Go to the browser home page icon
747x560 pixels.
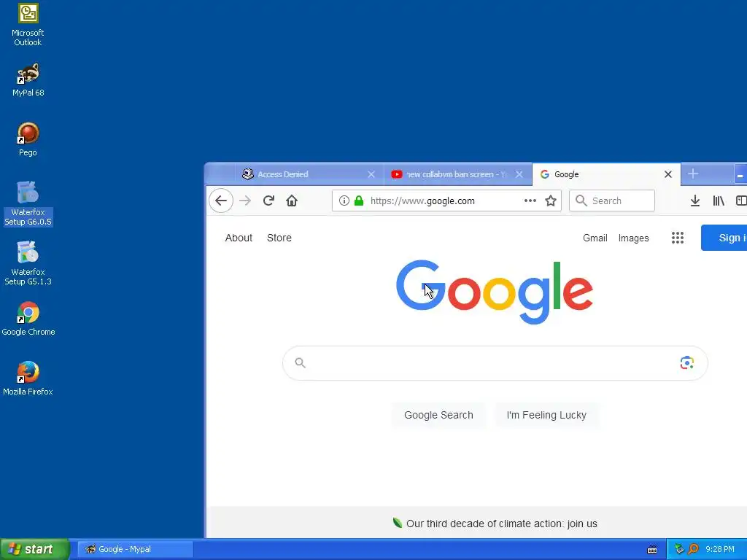[292, 201]
